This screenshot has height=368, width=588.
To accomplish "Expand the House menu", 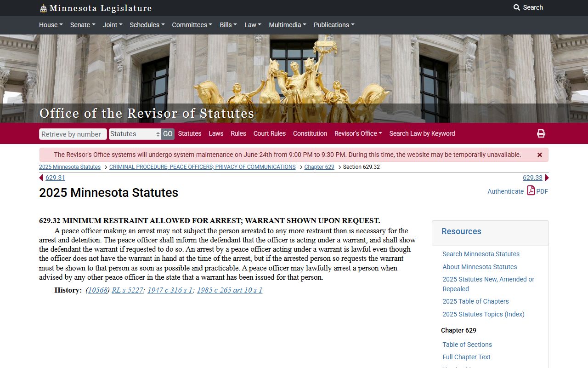I will [51, 25].
